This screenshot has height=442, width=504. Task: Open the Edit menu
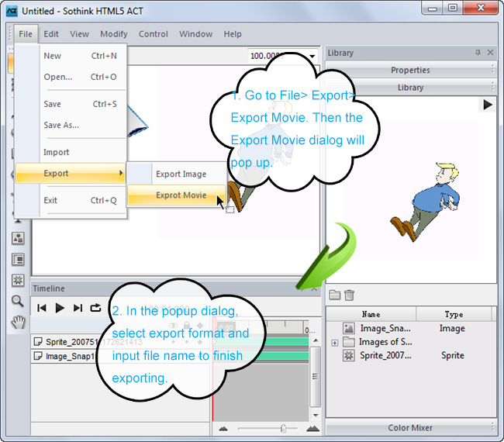(51, 34)
